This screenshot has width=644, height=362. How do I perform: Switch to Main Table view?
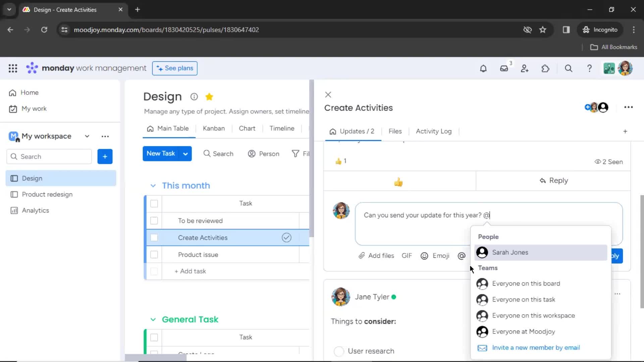(168, 129)
